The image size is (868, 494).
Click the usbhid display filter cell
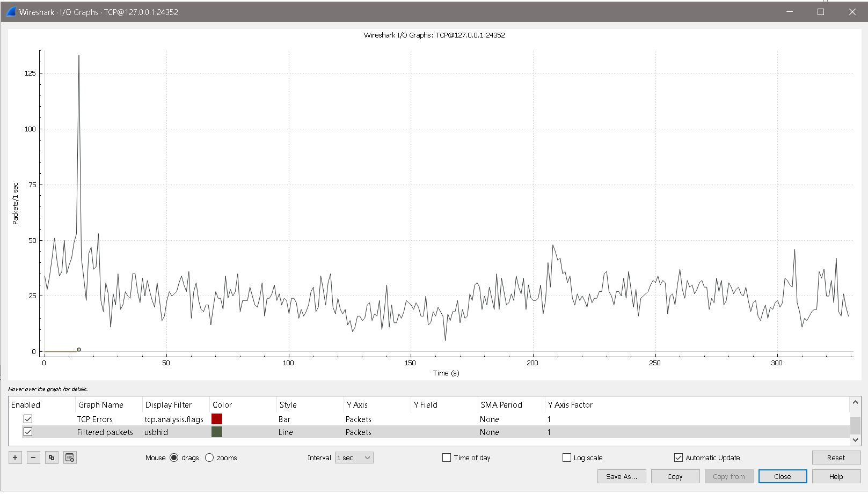tap(156, 432)
